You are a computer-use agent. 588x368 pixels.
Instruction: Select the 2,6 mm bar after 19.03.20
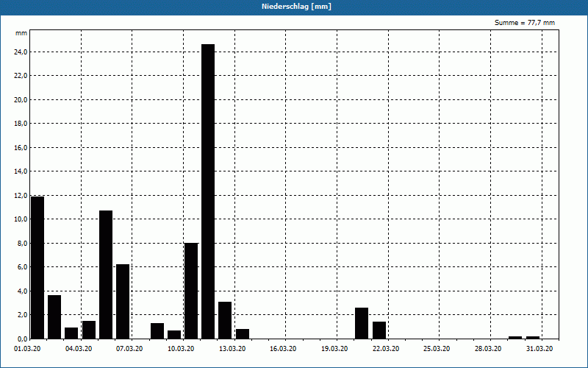[x=362, y=323]
